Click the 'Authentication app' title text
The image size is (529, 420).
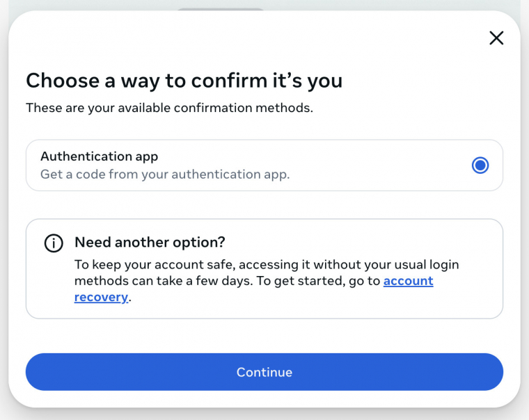coord(99,156)
